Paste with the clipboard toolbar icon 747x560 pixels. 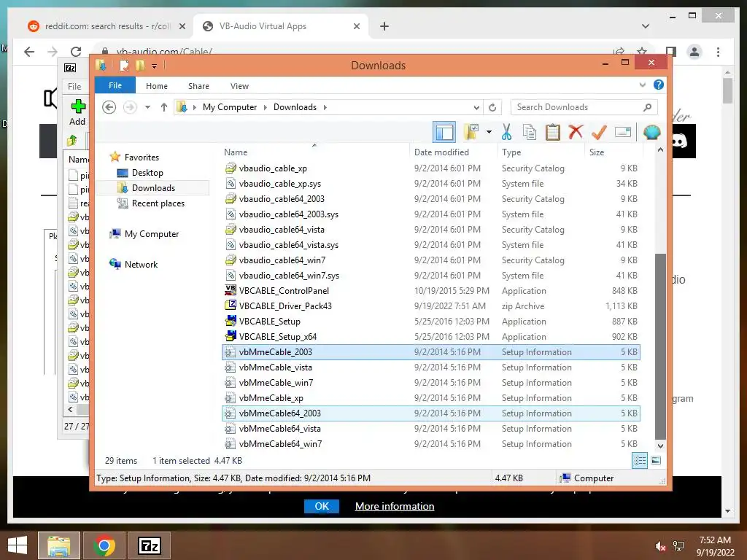553,132
